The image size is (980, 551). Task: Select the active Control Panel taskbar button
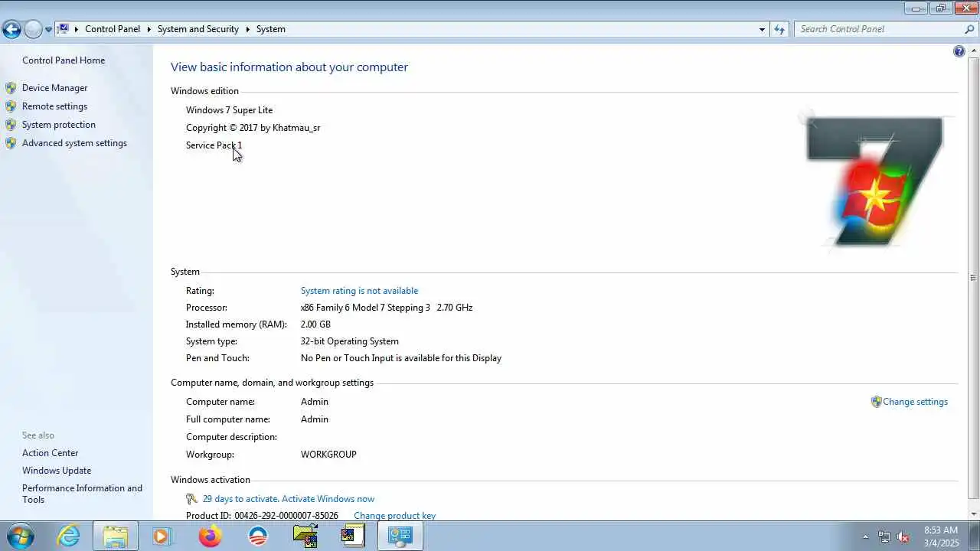tap(400, 536)
